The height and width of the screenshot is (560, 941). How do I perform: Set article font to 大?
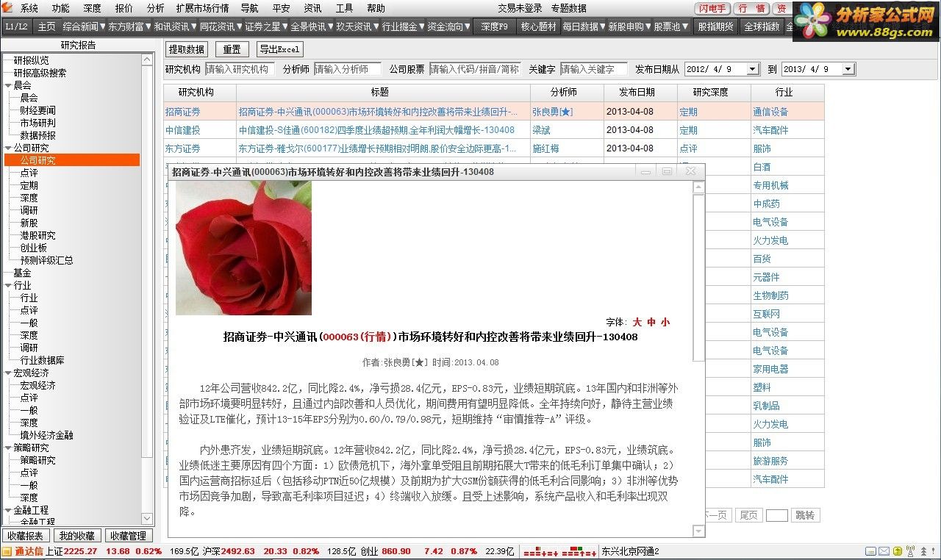(x=637, y=322)
